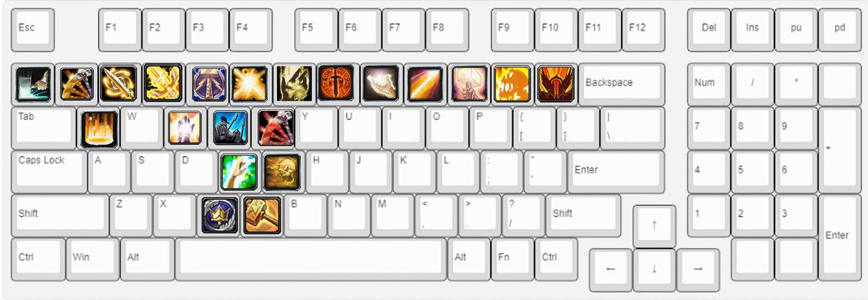Select the Caps Lock key

click(x=50, y=171)
